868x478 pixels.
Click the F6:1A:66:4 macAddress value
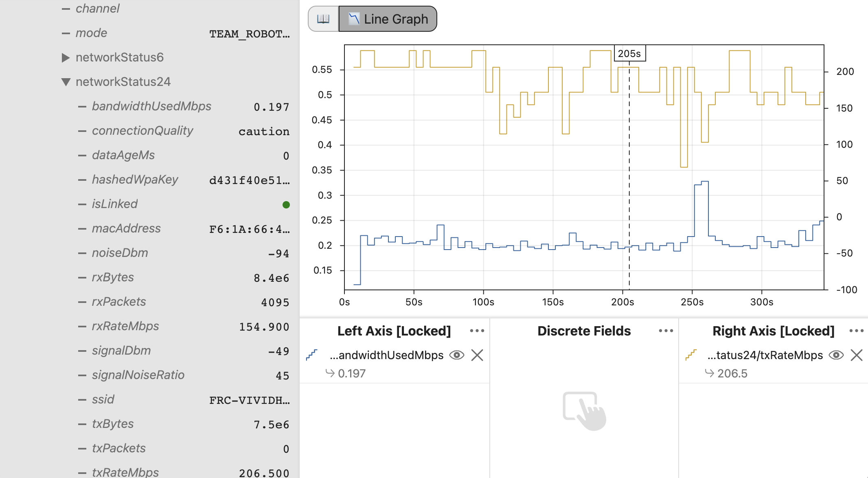point(250,229)
